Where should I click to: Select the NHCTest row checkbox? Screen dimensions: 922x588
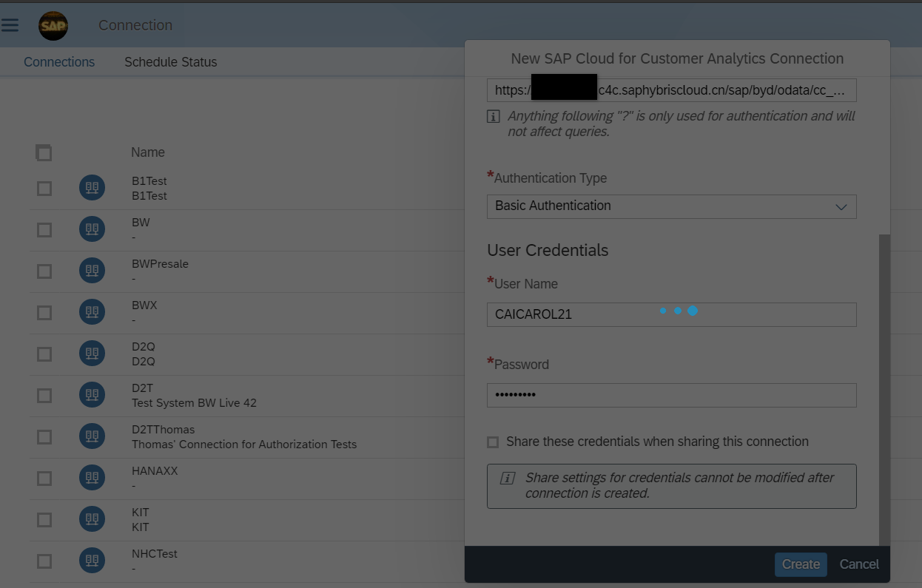[x=44, y=561]
